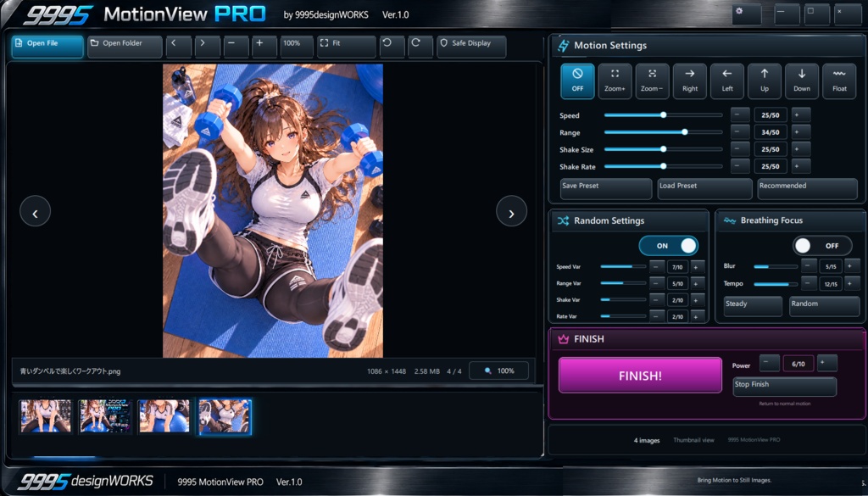868x496 pixels.
Task: Select the first thumbnail image
Action: click(x=46, y=416)
